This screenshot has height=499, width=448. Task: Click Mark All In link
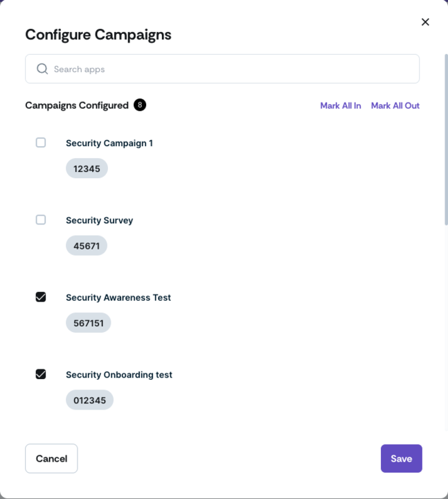[341, 105]
